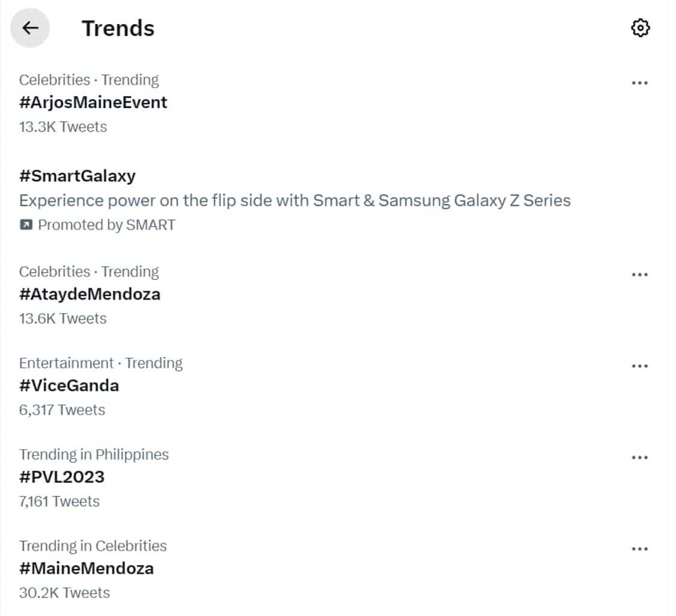This screenshot has height=616, width=676.
Task: Select the #AtaydeMendoza hashtag
Action: coord(89,294)
